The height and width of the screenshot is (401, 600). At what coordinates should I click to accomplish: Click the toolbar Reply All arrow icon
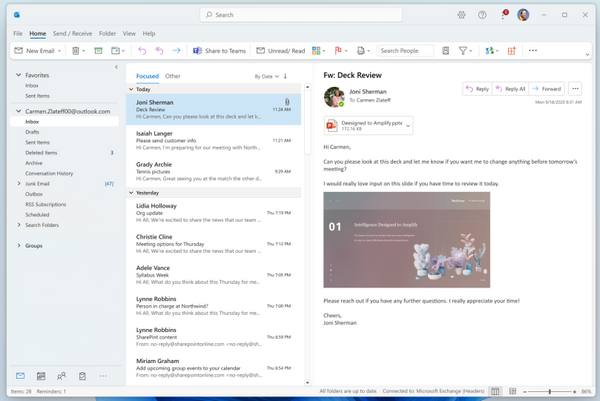pyautogui.click(x=159, y=51)
